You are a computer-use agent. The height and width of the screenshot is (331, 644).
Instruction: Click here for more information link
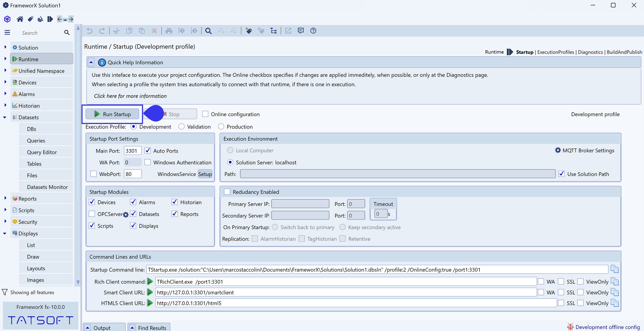coord(130,96)
